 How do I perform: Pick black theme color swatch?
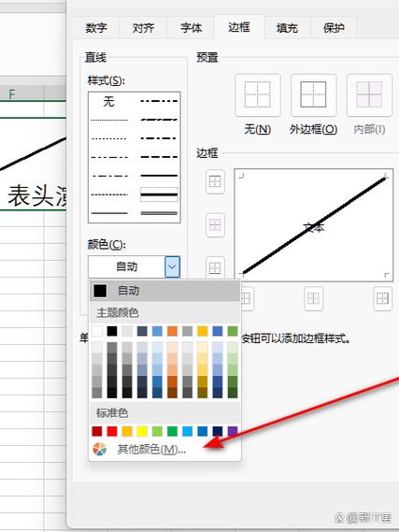[112, 331]
